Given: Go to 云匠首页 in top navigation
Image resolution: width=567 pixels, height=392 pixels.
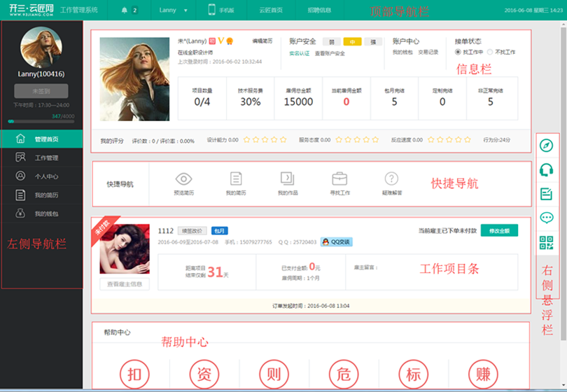Looking at the screenshot, I should click(x=271, y=10).
